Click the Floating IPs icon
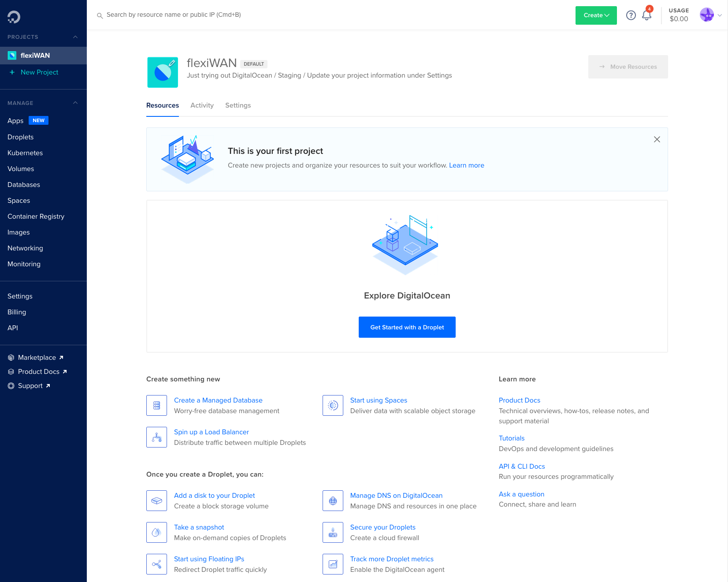728x582 pixels. coord(156,564)
